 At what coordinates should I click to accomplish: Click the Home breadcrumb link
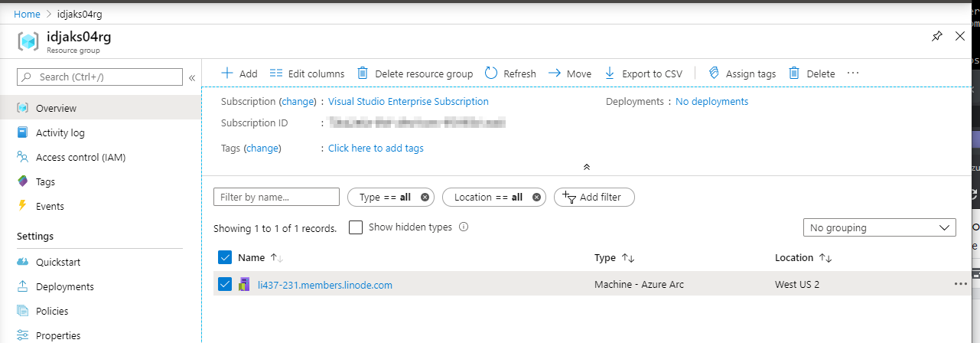(27, 14)
